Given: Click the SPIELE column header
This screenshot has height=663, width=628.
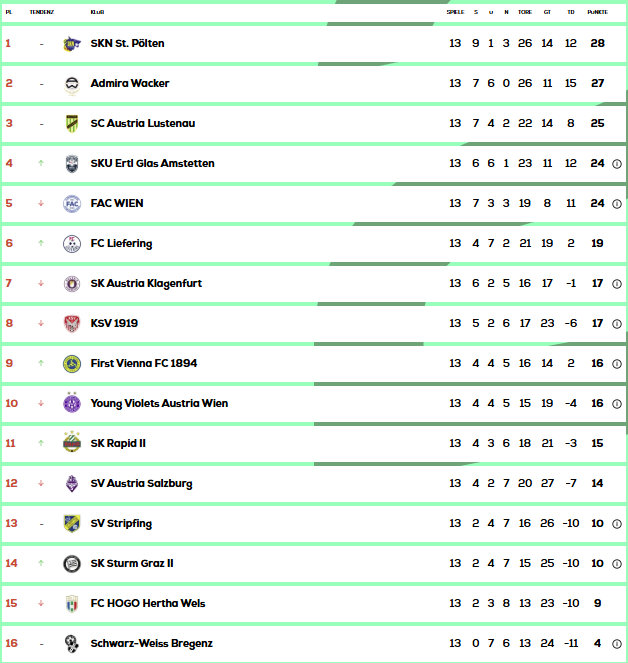Looking at the screenshot, I should coord(455,12).
